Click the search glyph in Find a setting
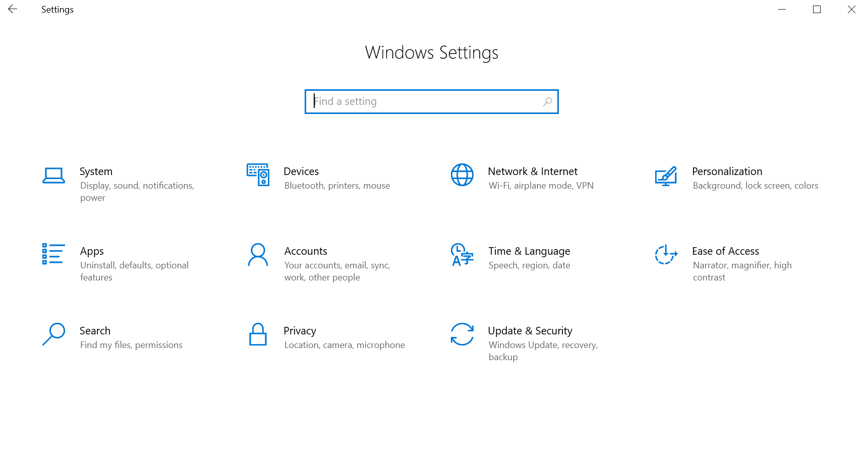 pos(547,102)
